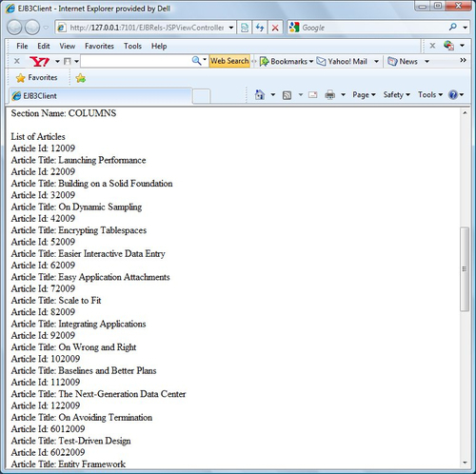Click the browser Back arrow button
Viewport: 476px width, 474px height.
pos(14,28)
